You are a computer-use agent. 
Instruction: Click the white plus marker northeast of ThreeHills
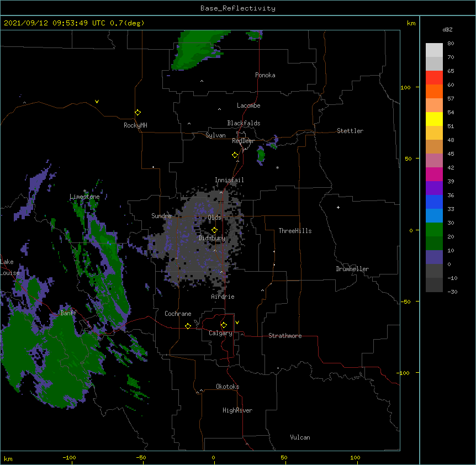[x=338, y=207]
